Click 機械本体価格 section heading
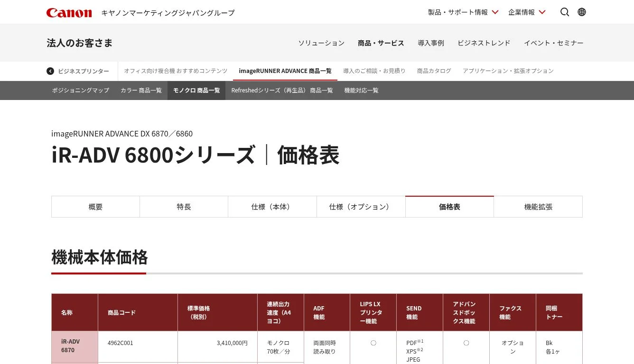634x364 pixels. click(x=100, y=257)
